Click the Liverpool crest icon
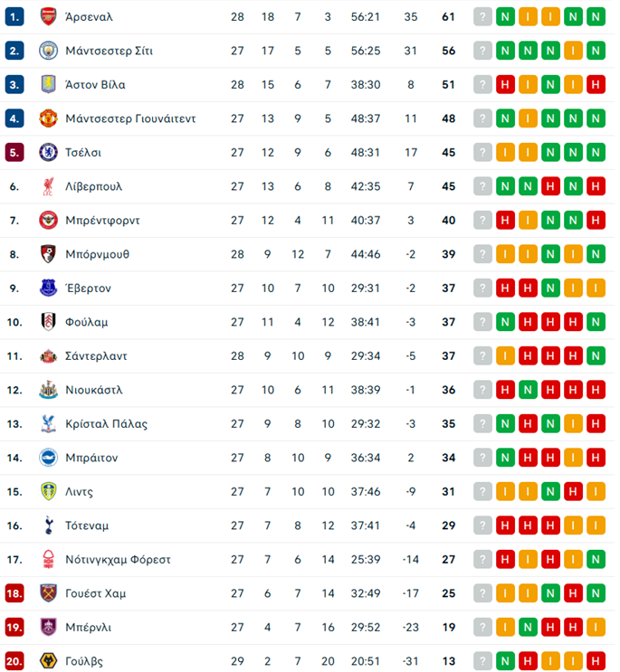The image size is (620, 672). [x=48, y=186]
